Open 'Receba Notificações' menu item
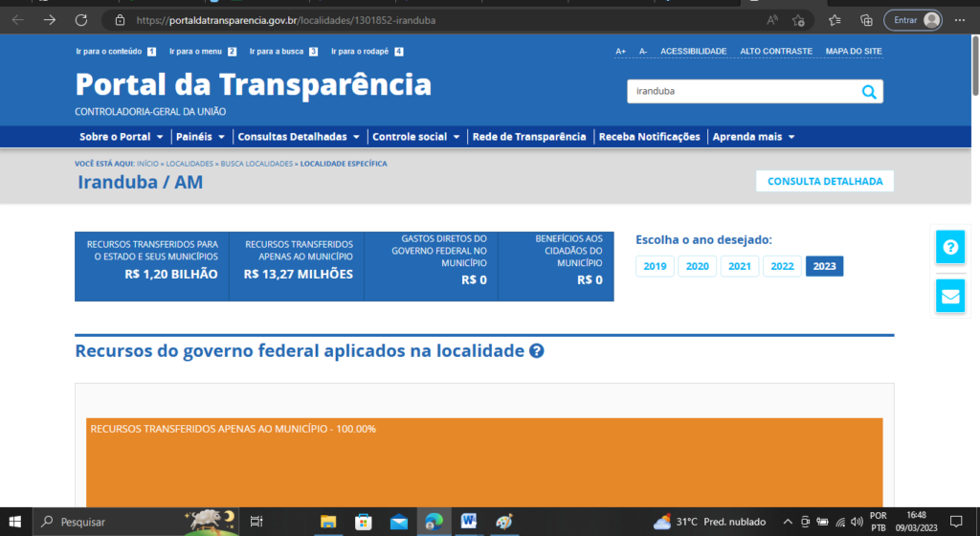Image resolution: width=980 pixels, height=536 pixels. click(649, 137)
